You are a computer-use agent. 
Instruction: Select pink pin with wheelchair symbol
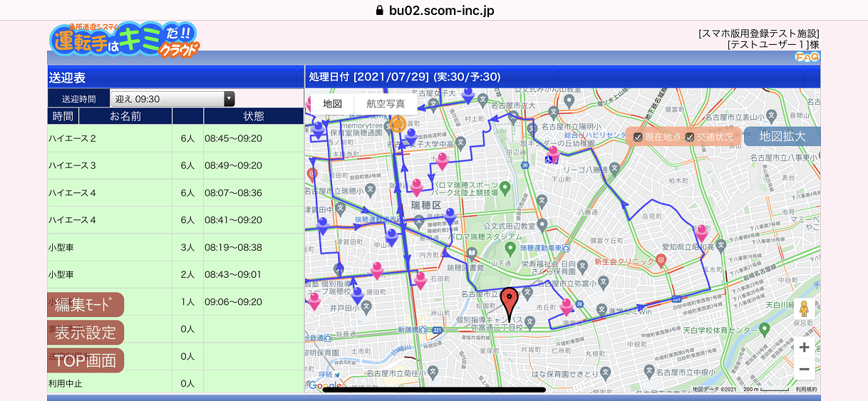tap(554, 155)
